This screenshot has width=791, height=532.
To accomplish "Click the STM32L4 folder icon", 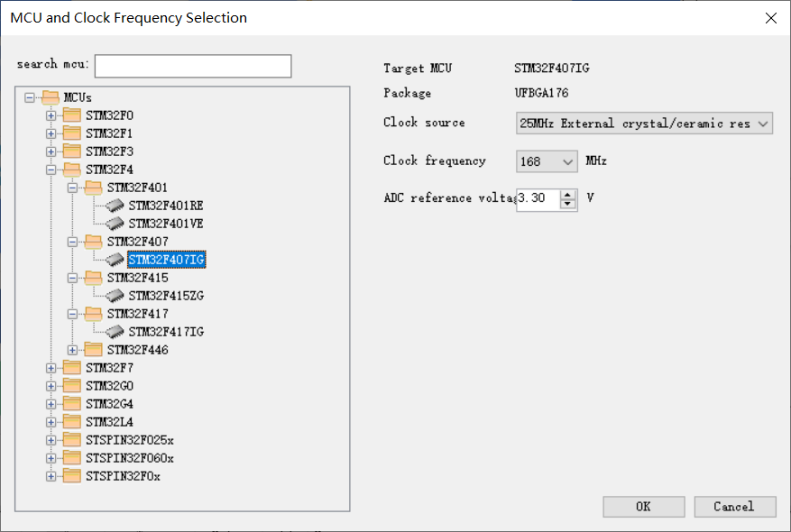I will 71,422.
